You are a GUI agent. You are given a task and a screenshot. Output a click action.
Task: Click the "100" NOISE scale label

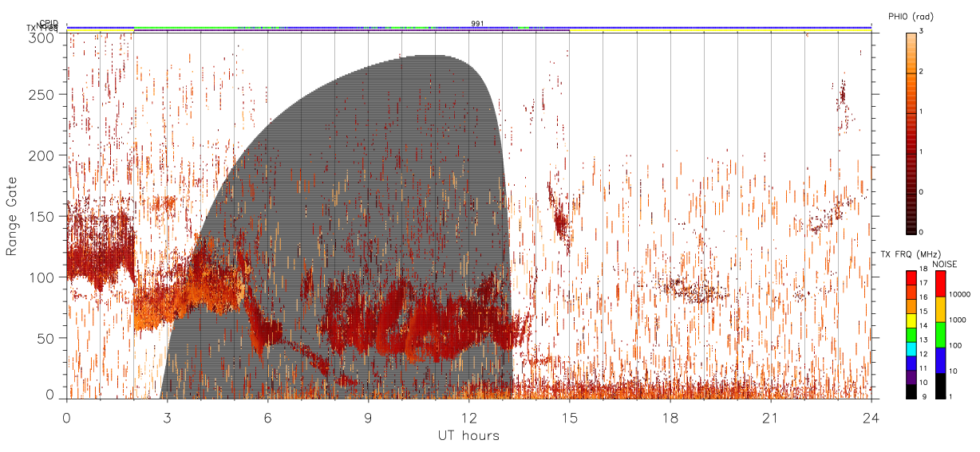954,345
